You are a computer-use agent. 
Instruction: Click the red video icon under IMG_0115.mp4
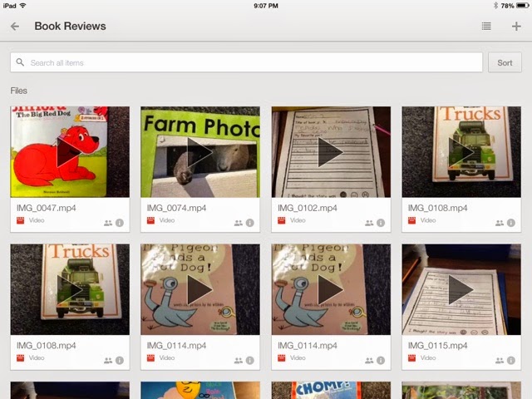click(x=412, y=357)
